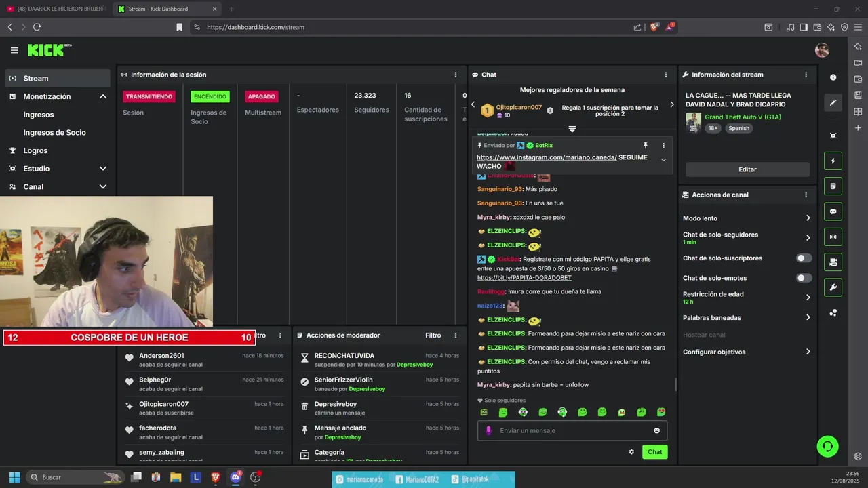The width and height of the screenshot is (868, 488).
Task: Open the instagram.com/mariano.caneda link
Action: coord(547,157)
